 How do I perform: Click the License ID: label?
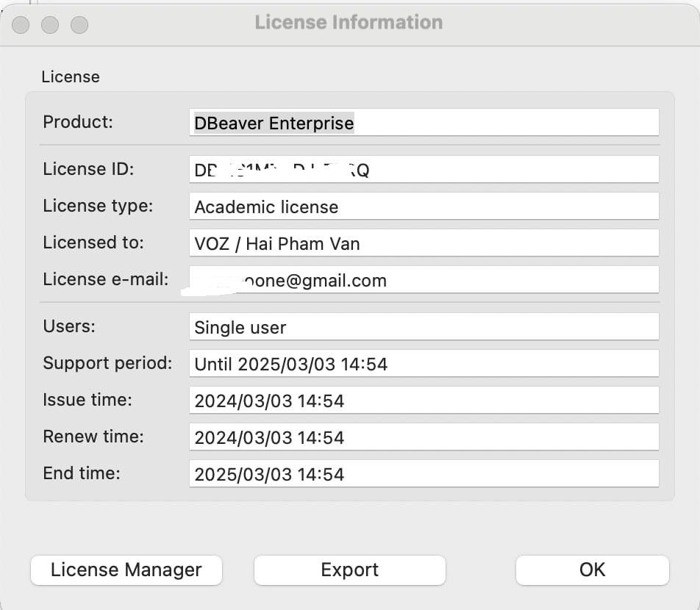pos(88,169)
